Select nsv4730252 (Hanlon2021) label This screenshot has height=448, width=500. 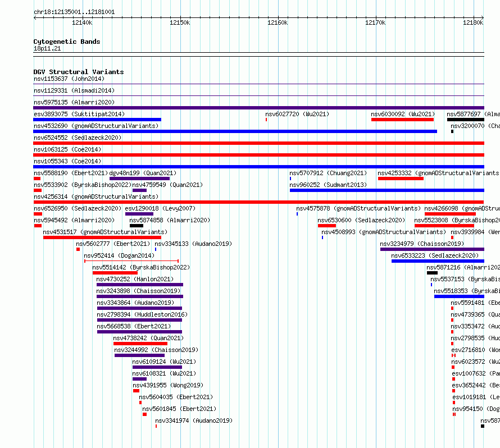point(135,279)
